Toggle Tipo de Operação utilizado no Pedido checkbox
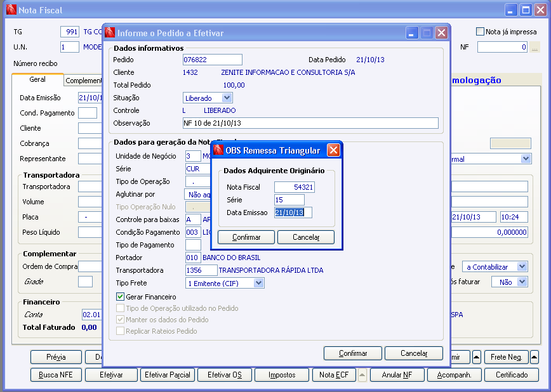 pos(120,308)
